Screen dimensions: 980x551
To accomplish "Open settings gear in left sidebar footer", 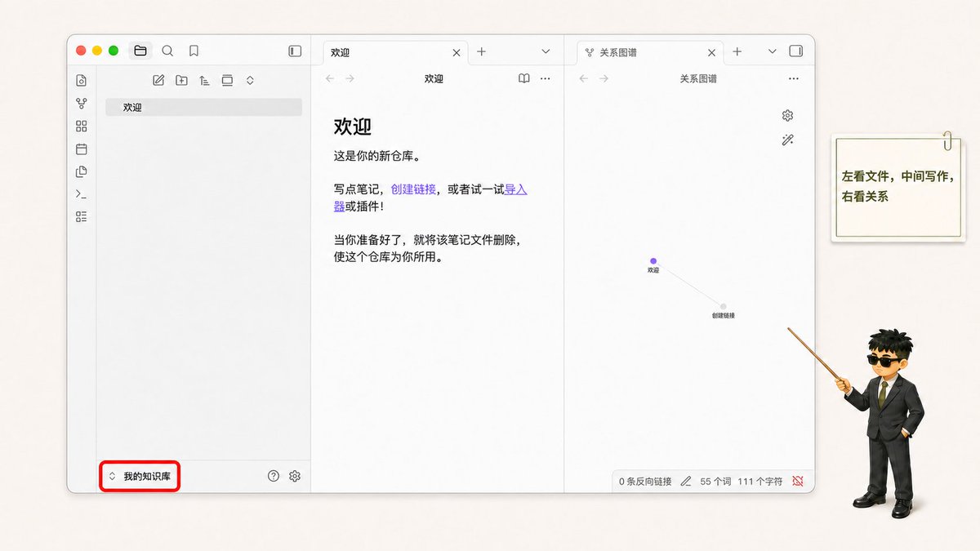I will (x=295, y=476).
